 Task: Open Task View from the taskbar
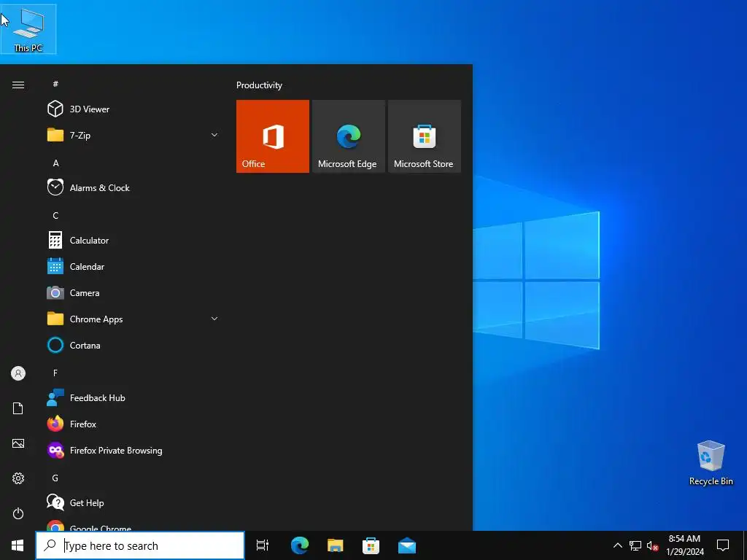tap(263, 545)
